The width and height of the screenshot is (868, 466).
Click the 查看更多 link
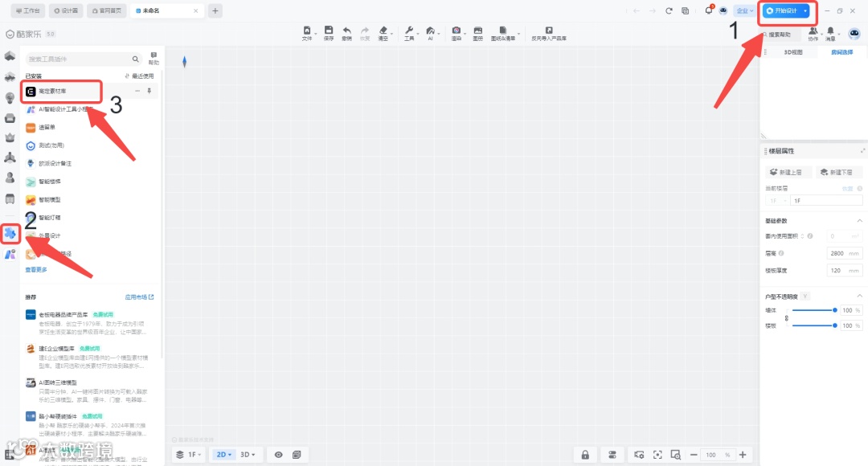pyautogui.click(x=36, y=269)
